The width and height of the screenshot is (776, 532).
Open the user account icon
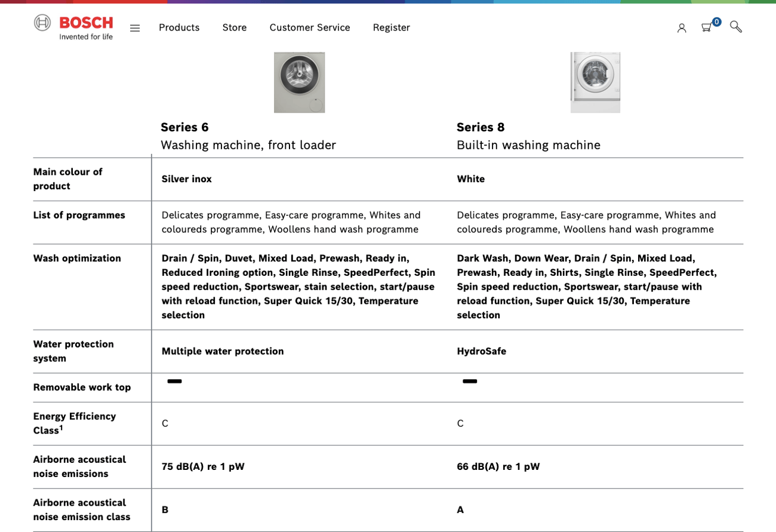pos(682,27)
